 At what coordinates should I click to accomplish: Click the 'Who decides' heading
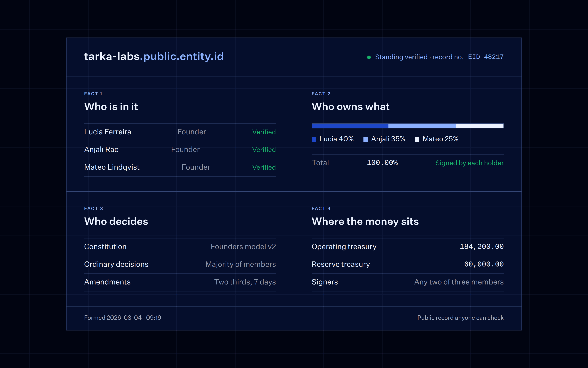point(116,222)
